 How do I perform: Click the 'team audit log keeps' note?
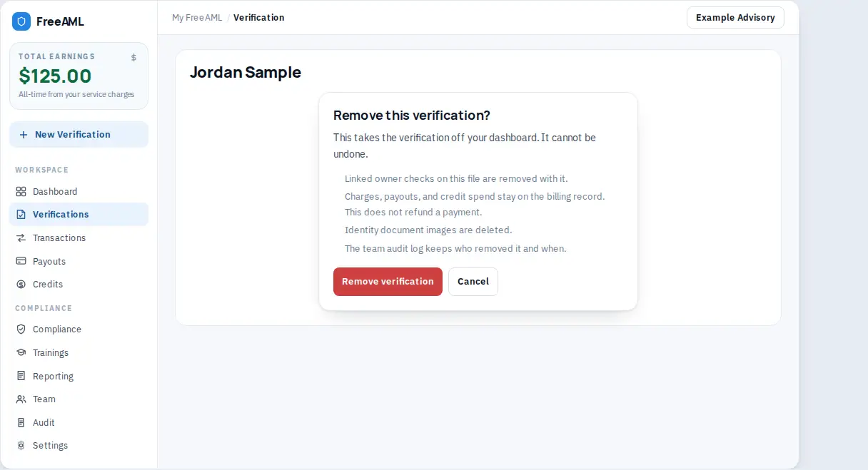click(455, 249)
